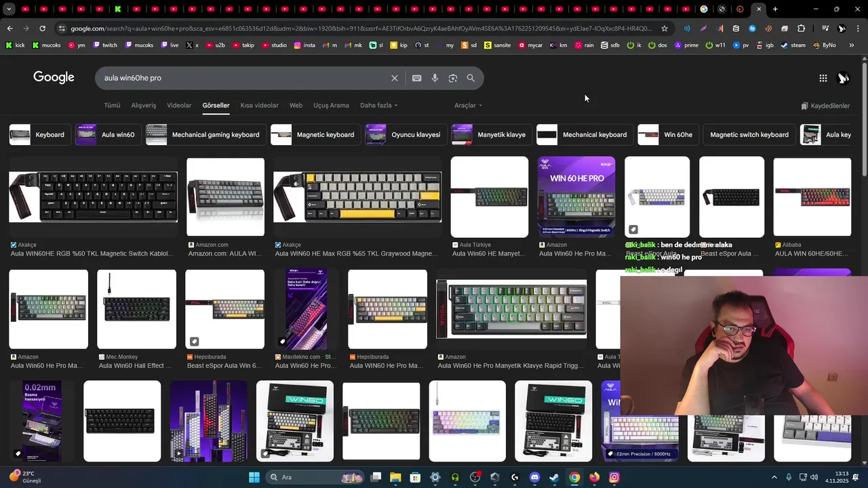
Task: Filter by 'Magnetic switch keyboard' chip
Action: coord(749,134)
